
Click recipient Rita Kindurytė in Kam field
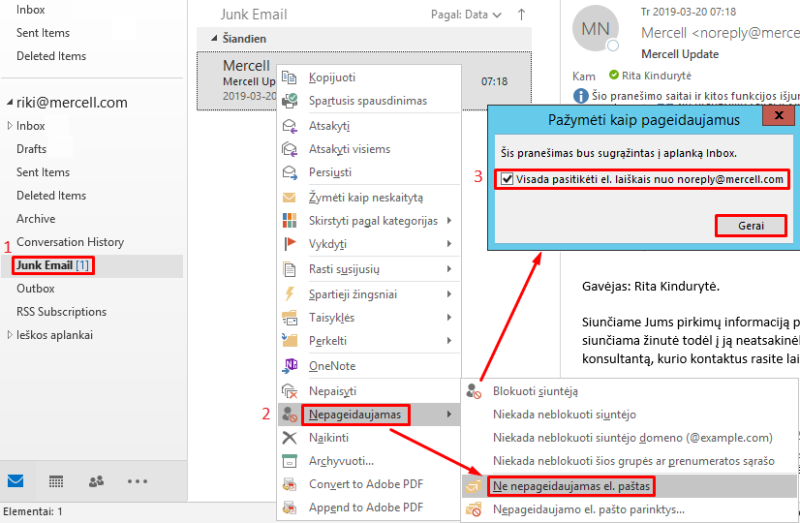pyautogui.click(x=656, y=76)
